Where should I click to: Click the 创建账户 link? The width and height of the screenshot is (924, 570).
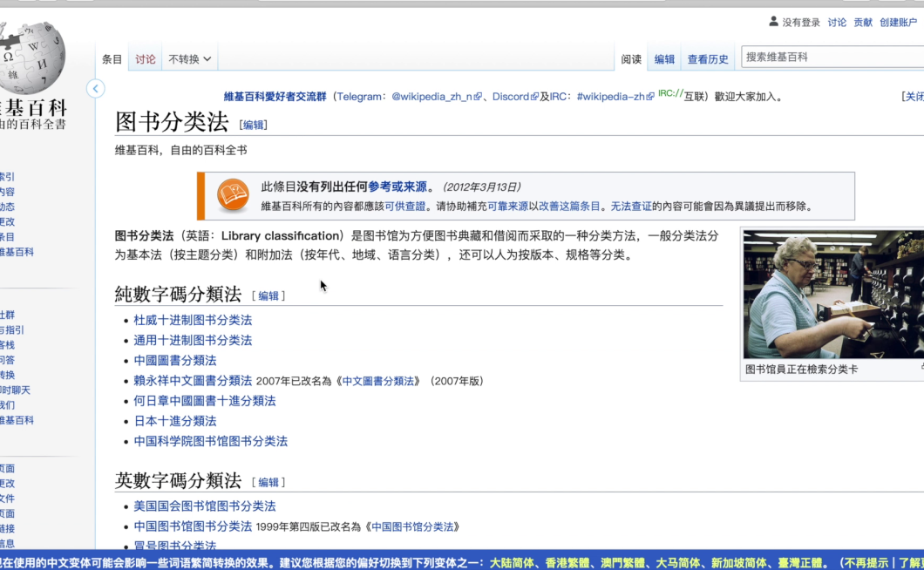tap(898, 23)
